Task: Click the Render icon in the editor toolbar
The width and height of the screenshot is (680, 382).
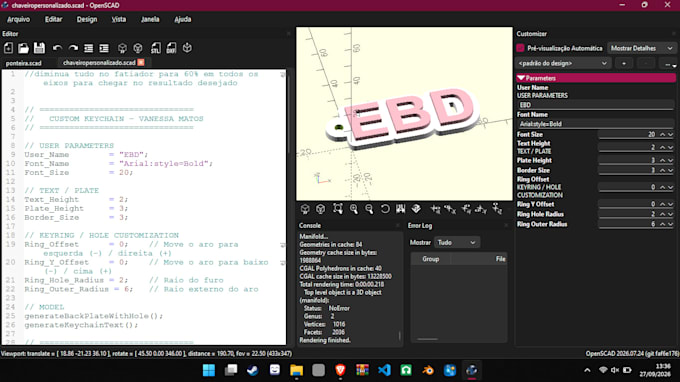Action: point(138,48)
